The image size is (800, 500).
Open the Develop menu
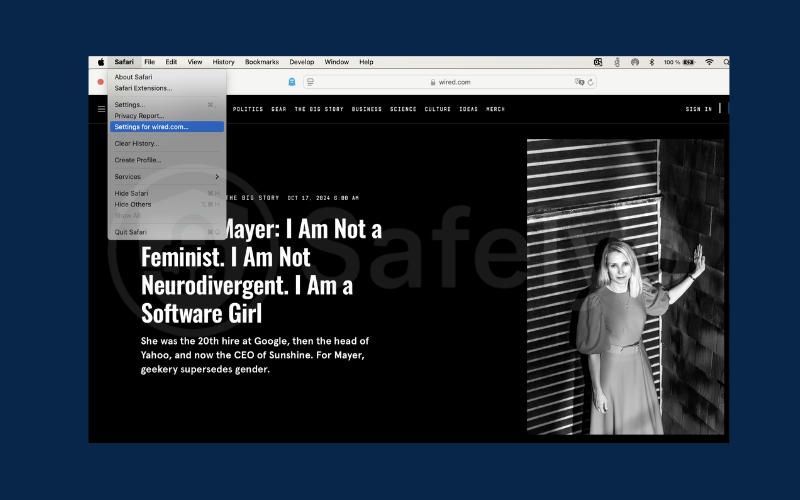302,62
